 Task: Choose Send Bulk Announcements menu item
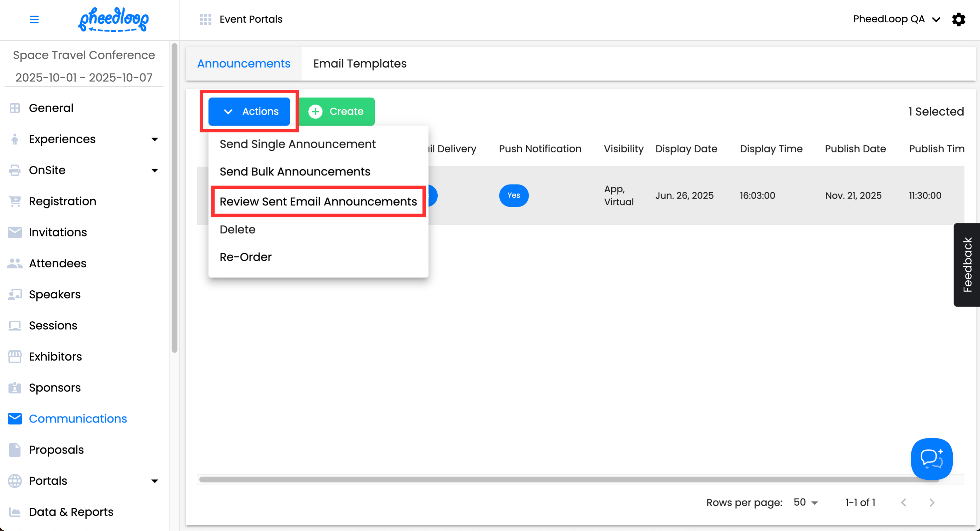pyautogui.click(x=295, y=171)
